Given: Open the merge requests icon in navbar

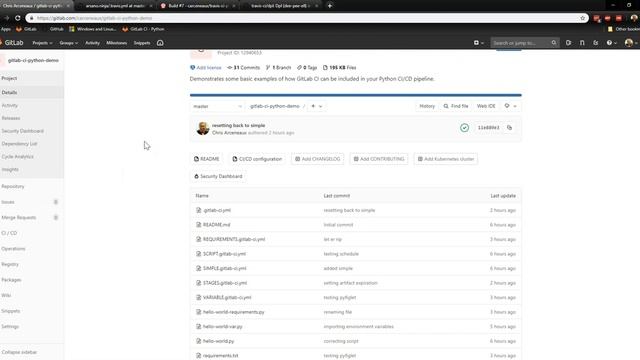Looking at the screenshot, I should (x=582, y=43).
